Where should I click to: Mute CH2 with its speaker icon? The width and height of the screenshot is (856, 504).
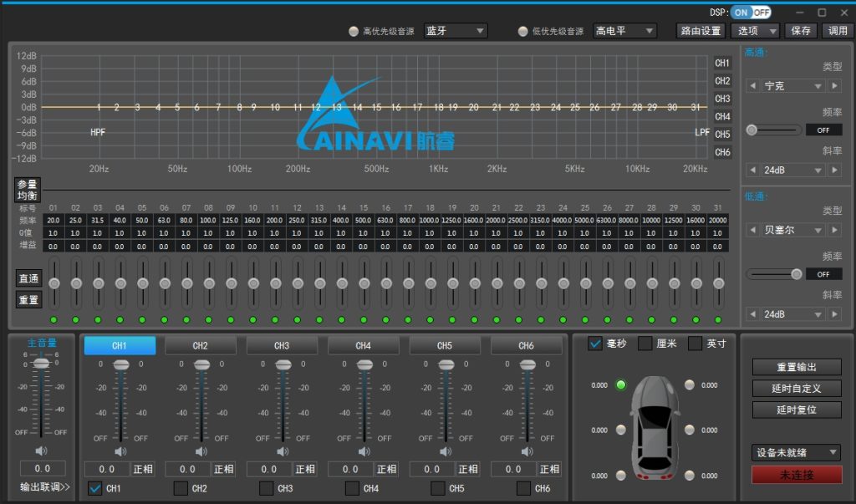[x=201, y=451]
